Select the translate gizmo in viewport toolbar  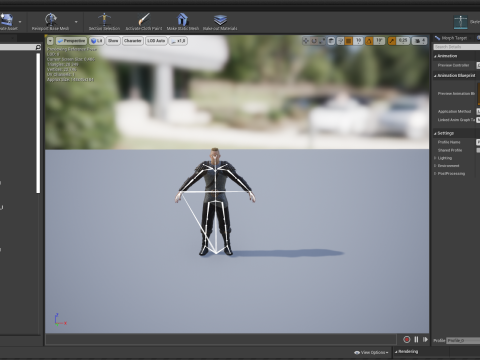pos(305,41)
